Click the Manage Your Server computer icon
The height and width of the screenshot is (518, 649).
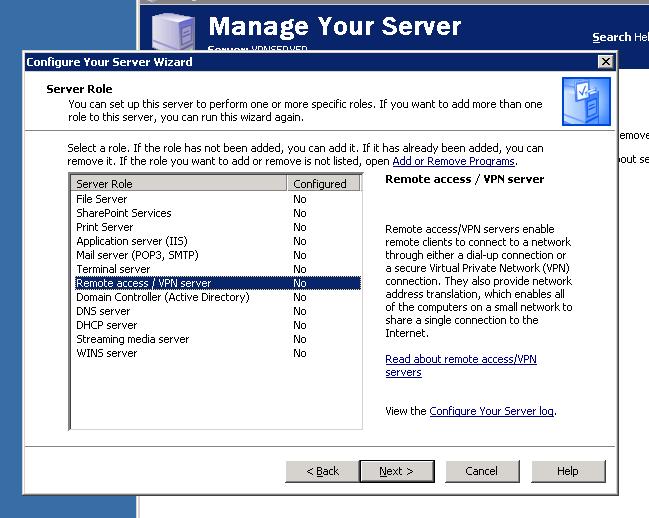(173, 31)
